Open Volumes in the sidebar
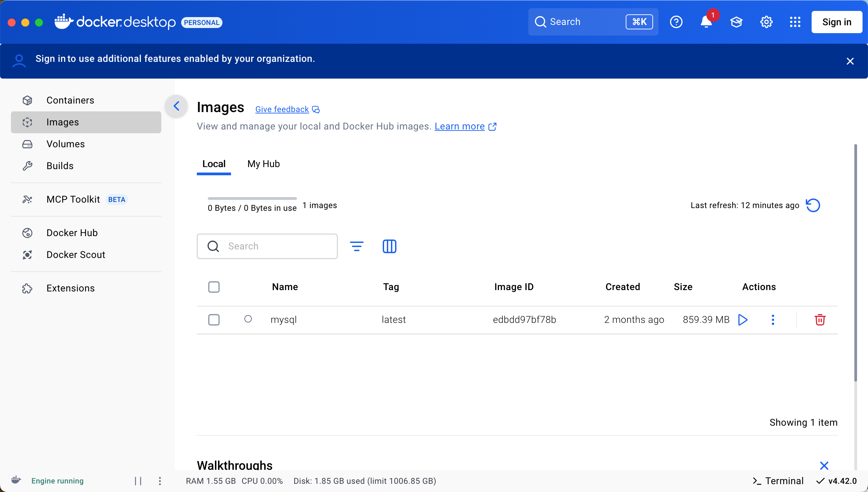The image size is (868, 492). pos(66,144)
